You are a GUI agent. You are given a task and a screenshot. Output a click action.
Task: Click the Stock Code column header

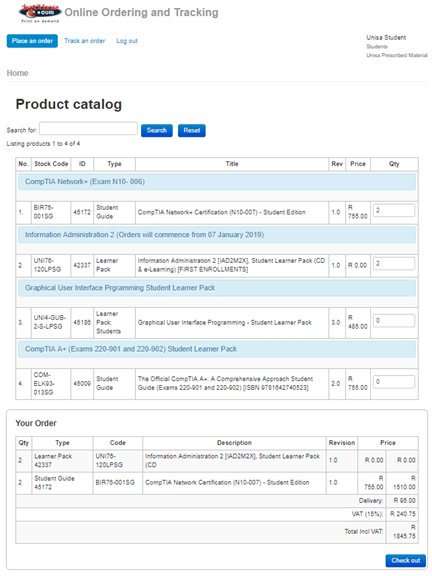(x=51, y=164)
